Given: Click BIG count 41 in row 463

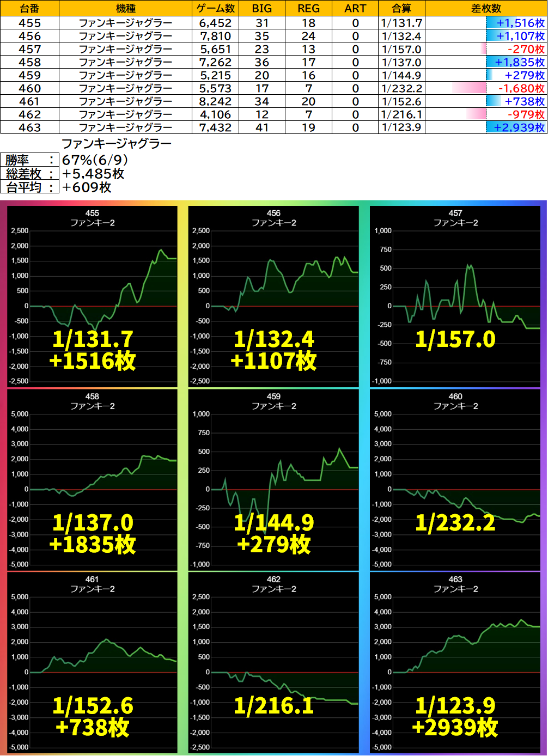Looking at the screenshot, I should point(262,127).
